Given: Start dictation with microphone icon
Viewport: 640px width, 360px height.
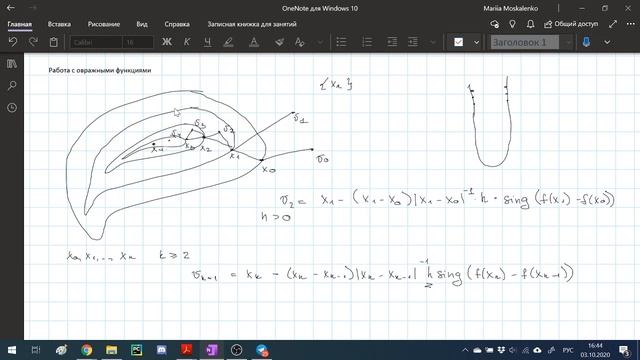Looking at the screenshot, I should [x=586, y=42].
